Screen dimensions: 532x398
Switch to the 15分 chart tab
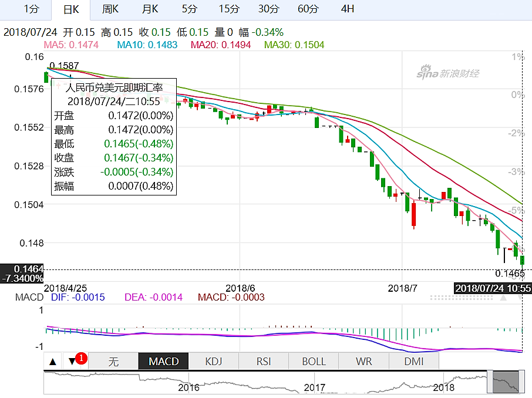coord(229,9)
